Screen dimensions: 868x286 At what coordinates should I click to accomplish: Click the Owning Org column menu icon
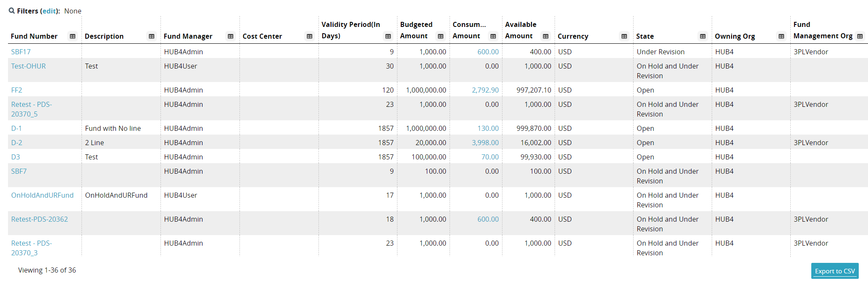(781, 37)
